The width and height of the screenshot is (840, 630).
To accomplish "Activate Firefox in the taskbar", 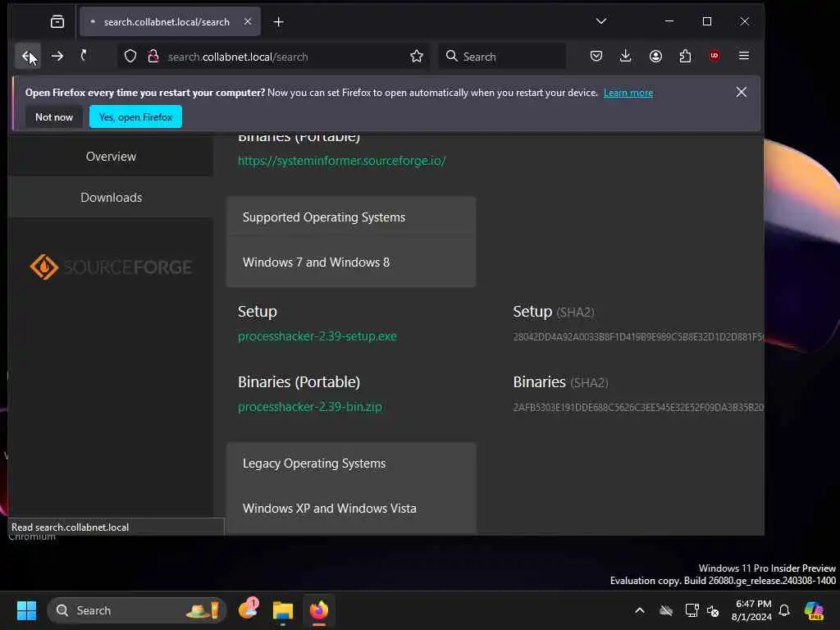I will (319, 610).
